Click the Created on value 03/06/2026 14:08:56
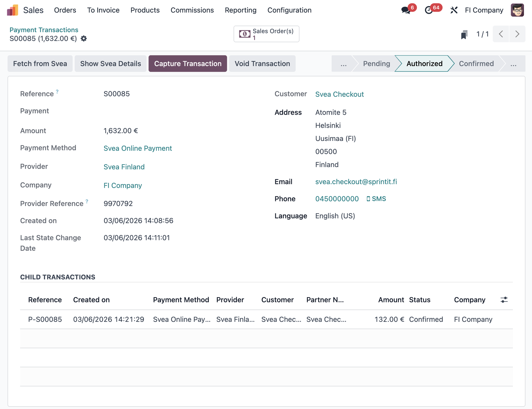Viewport: 532px width, 409px height. [x=139, y=221]
